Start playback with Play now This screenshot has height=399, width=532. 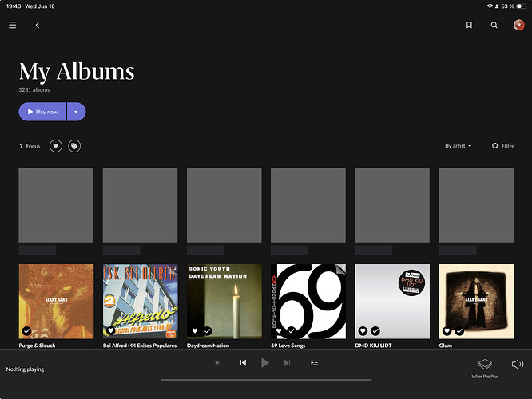point(42,112)
